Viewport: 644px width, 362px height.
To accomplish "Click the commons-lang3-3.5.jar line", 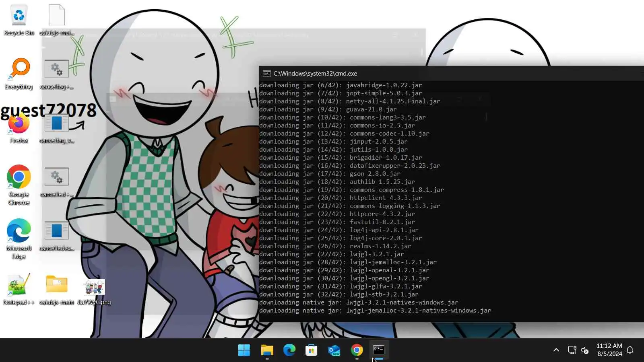I will (x=343, y=117).
